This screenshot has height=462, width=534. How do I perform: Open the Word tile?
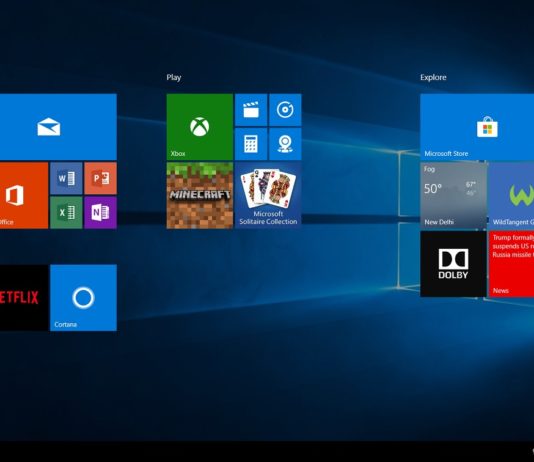tap(66, 178)
